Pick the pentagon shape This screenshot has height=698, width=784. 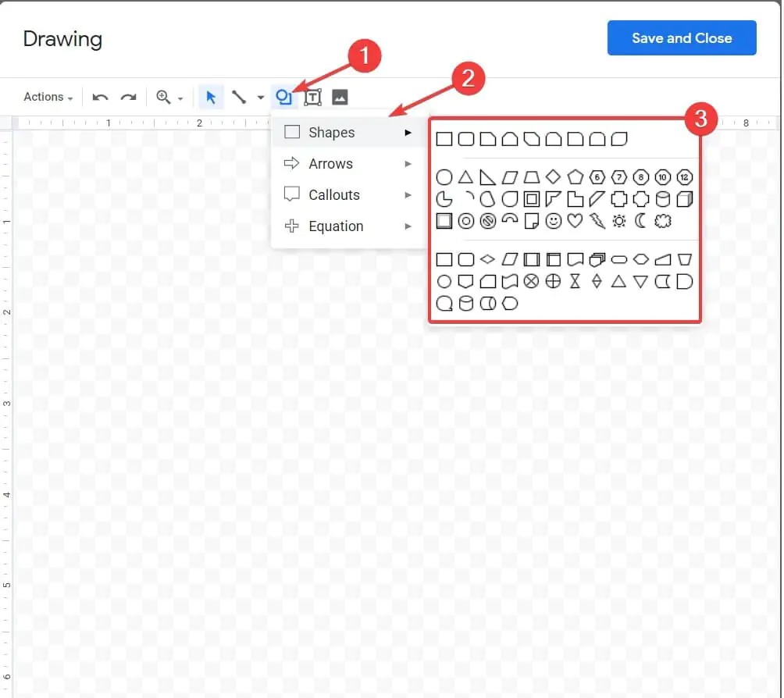pos(575,177)
